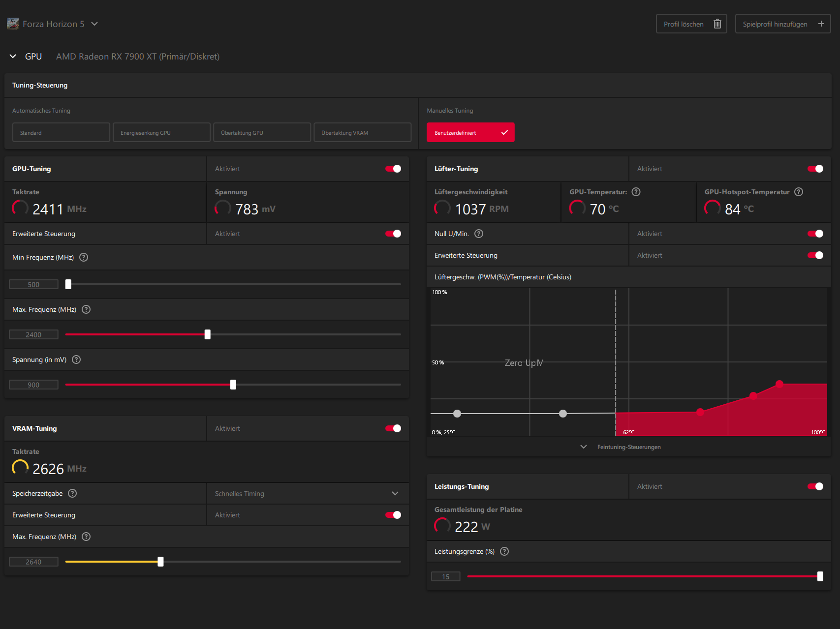840x629 pixels.
Task: Click the first gray fan curve point
Action: (457, 414)
